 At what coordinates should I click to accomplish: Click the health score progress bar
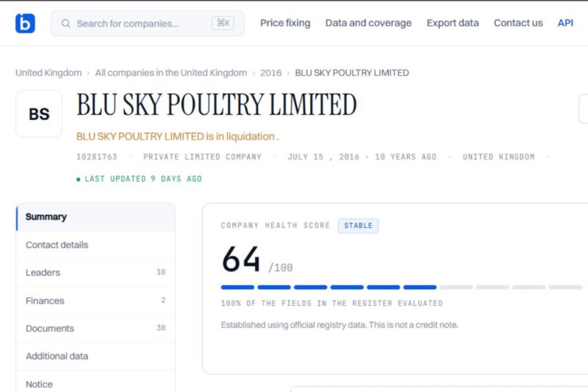401,288
